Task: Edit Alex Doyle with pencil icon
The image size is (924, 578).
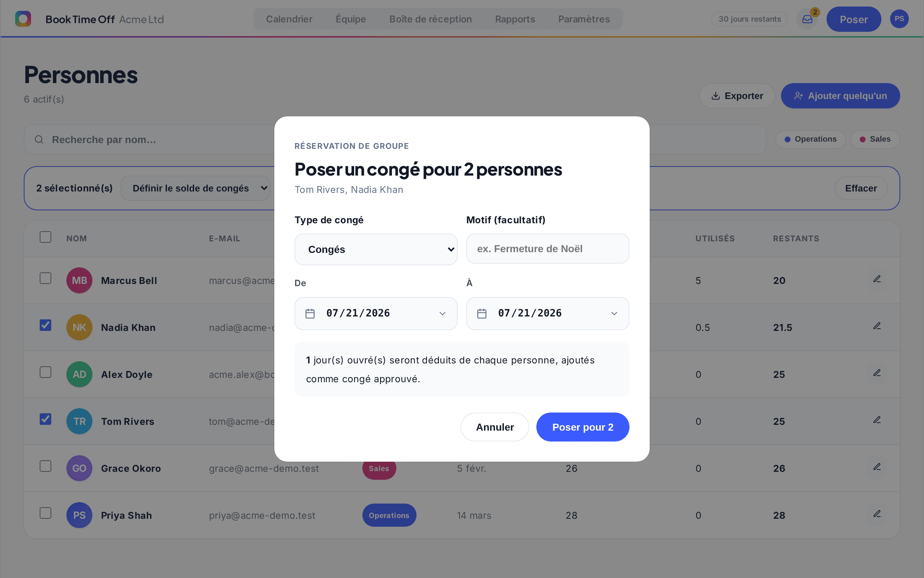Action: 877,374
